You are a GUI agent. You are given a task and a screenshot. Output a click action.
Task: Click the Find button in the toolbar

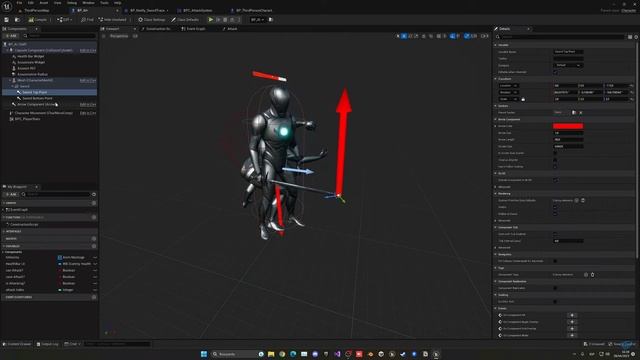click(87, 20)
